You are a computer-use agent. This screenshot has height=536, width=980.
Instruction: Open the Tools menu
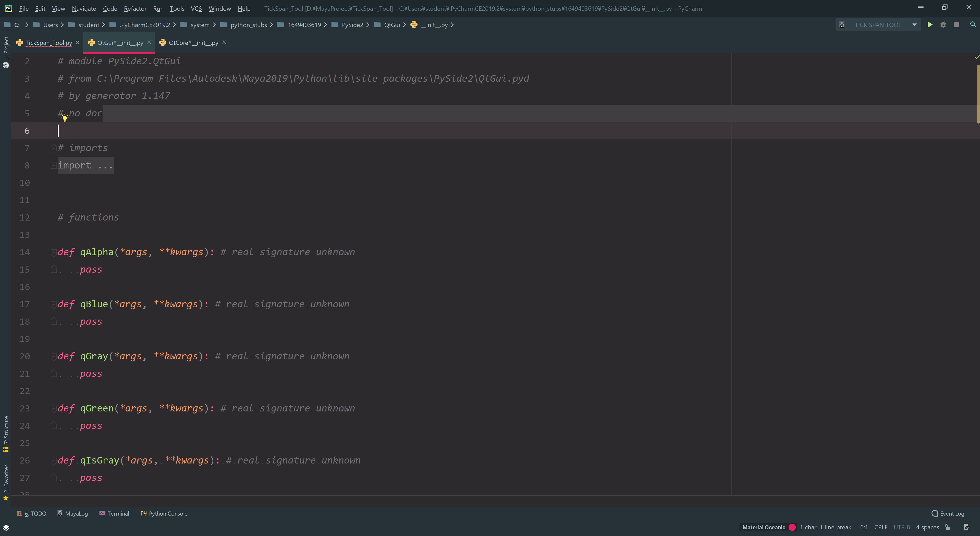tap(177, 8)
